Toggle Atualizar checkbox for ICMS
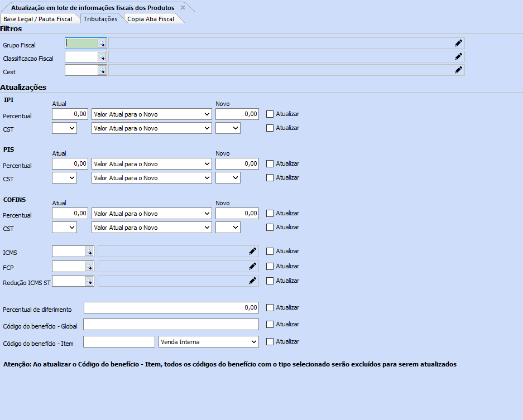The height and width of the screenshot is (420, 523). pos(270,252)
